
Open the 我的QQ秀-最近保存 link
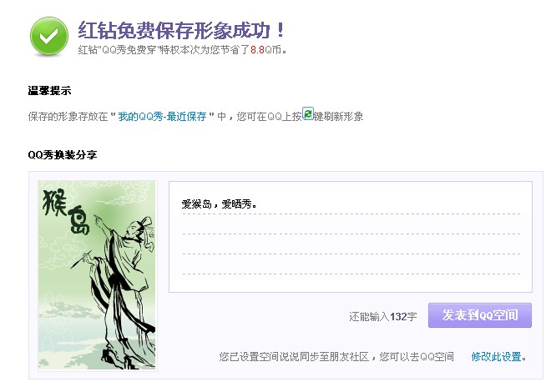162,116
